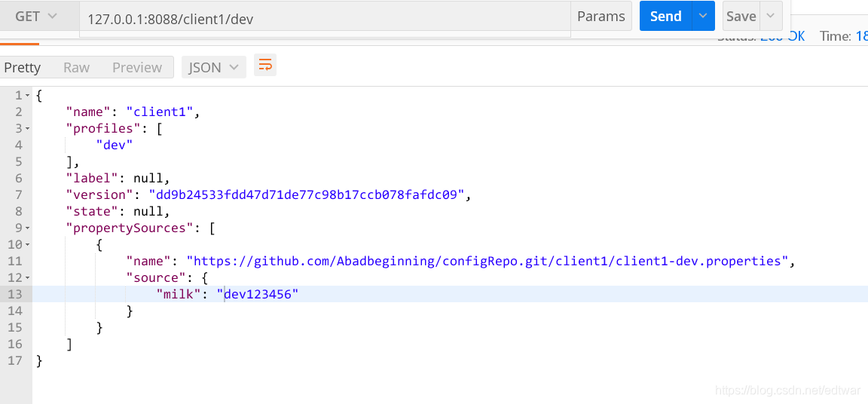Open the JSON format dropdown
868x404 pixels.
pyautogui.click(x=214, y=68)
